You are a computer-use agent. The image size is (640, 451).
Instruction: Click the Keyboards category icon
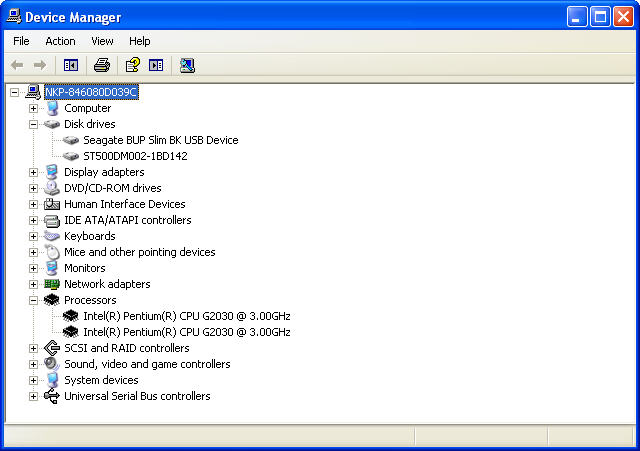52,236
